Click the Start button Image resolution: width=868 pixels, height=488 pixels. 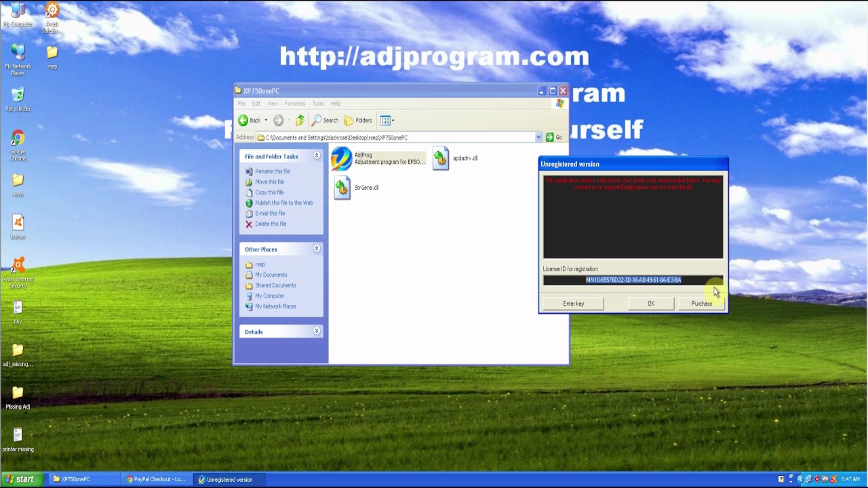[x=21, y=479]
